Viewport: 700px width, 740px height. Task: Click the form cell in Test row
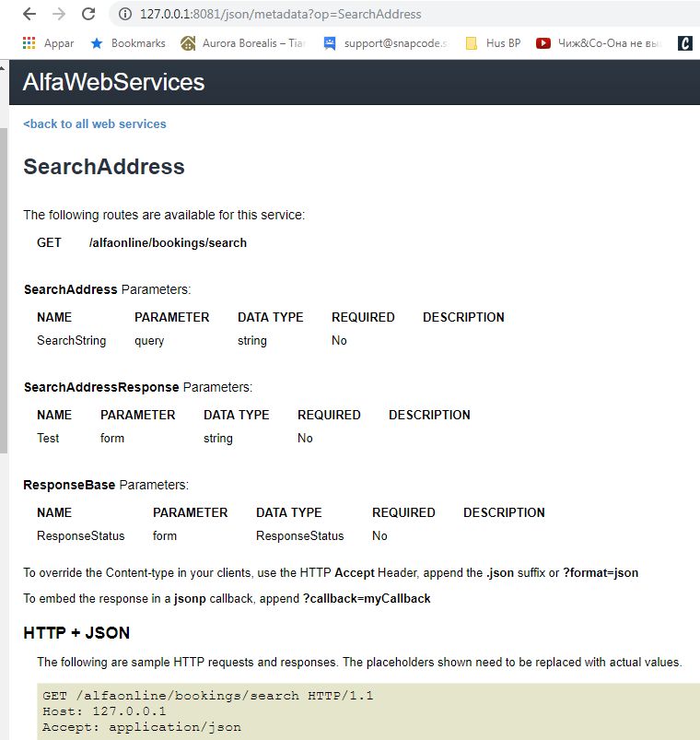tap(112, 438)
